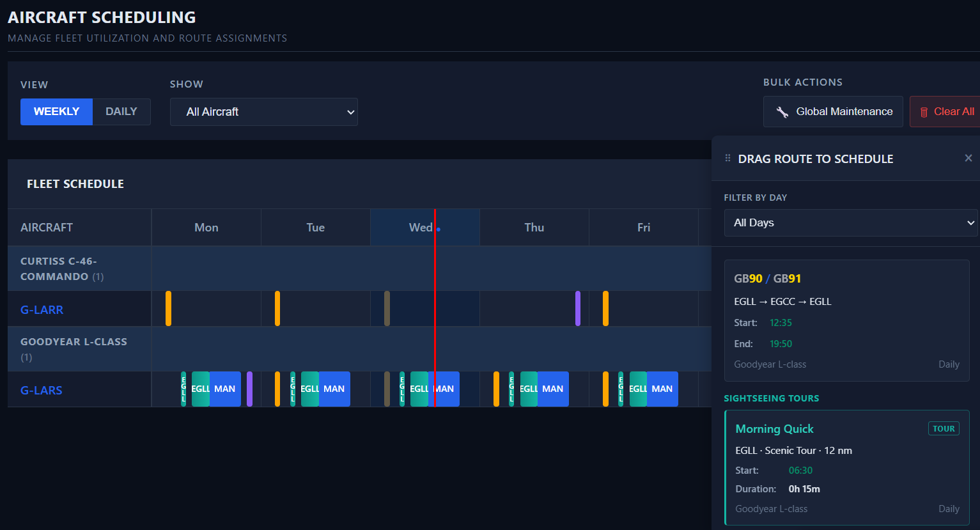The image size is (980, 530).
Task: Select the Mon column header
Action: (x=206, y=228)
